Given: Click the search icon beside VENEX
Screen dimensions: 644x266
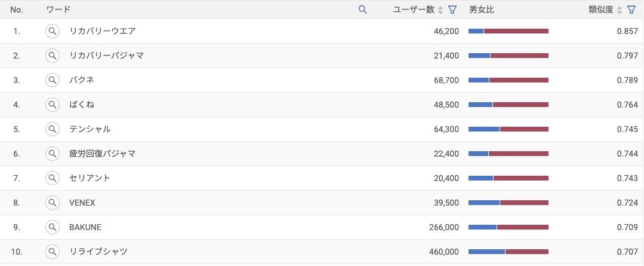Looking at the screenshot, I should pos(53,203).
